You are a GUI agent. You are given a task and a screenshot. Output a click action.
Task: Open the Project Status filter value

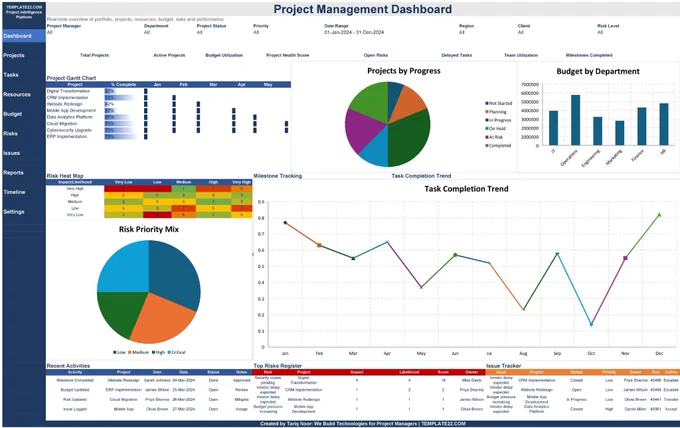tap(199, 32)
